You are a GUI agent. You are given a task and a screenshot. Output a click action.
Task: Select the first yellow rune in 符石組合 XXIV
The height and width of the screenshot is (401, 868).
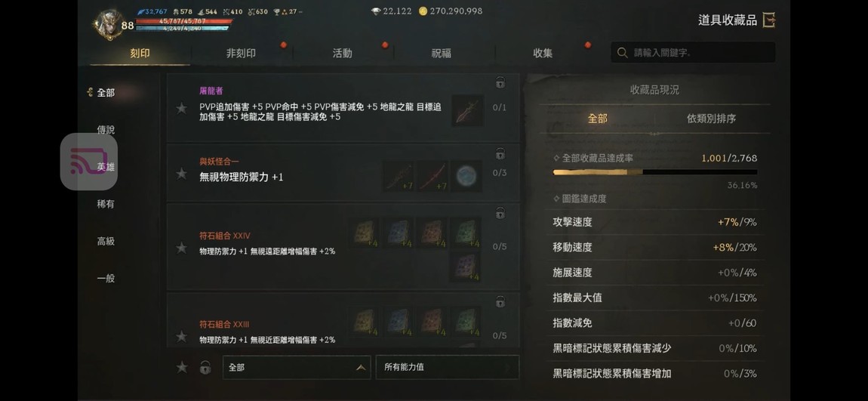tap(365, 233)
